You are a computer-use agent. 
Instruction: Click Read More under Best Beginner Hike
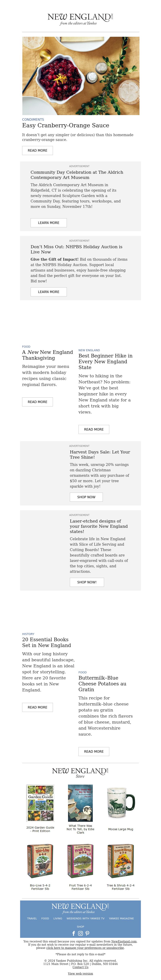[94, 429]
